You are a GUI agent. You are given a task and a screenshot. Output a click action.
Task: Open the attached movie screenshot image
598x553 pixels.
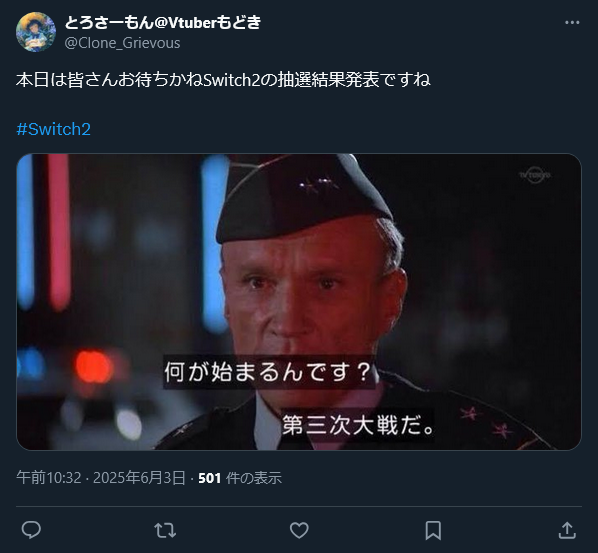[x=299, y=302]
